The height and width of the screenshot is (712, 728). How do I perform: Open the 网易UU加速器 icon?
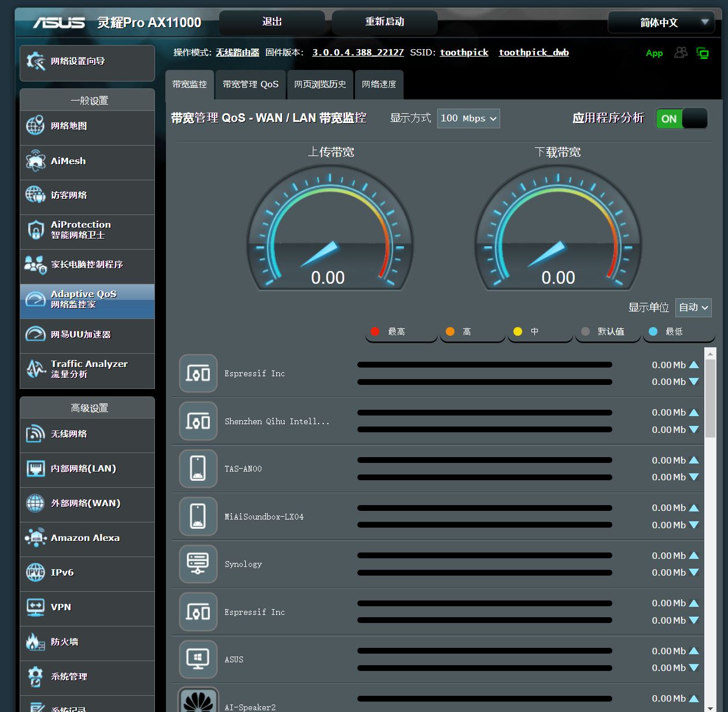pyautogui.click(x=35, y=334)
